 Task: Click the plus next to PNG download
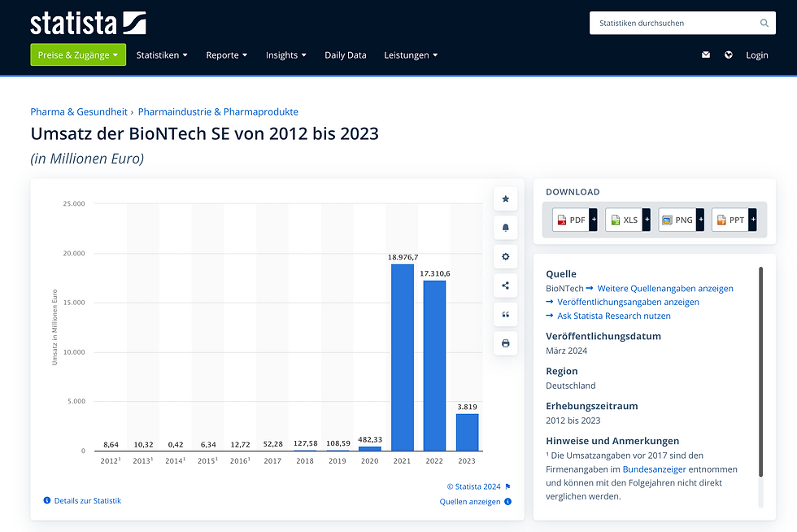pos(700,220)
